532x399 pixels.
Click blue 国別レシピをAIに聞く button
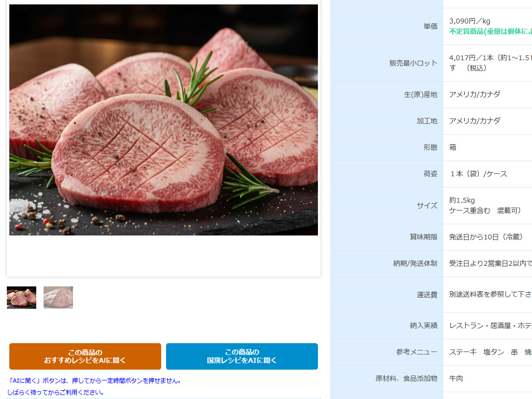(242, 356)
